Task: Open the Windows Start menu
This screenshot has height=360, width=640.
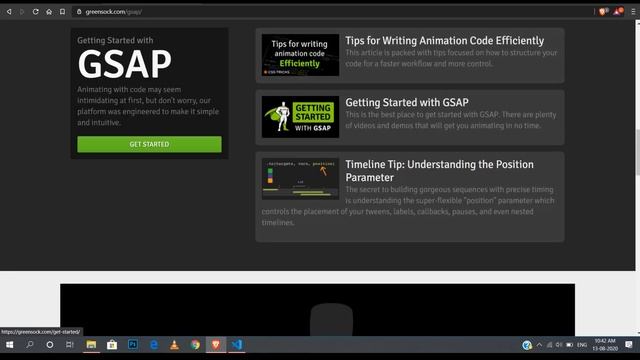Action: point(10,345)
